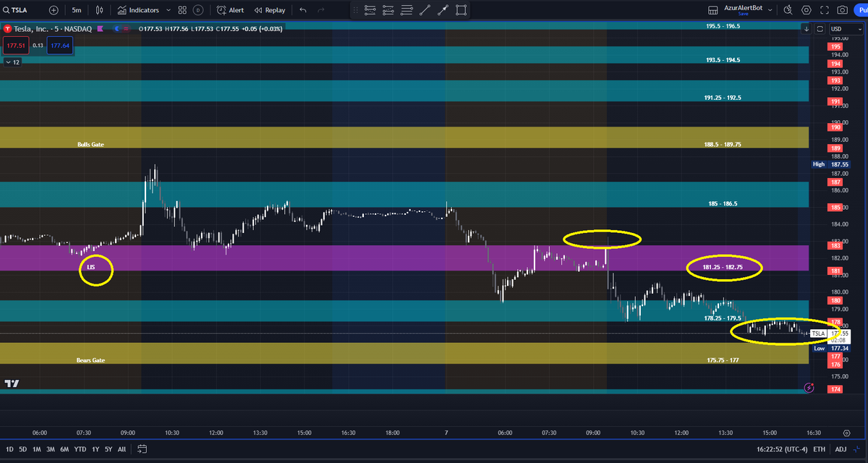This screenshot has height=463, width=868.
Task: Open the layout setup grid icon
Action: pyautogui.click(x=714, y=10)
